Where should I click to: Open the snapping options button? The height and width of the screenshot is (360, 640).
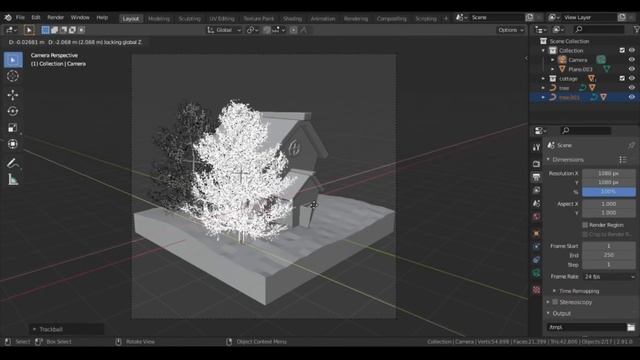coord(279,30)
